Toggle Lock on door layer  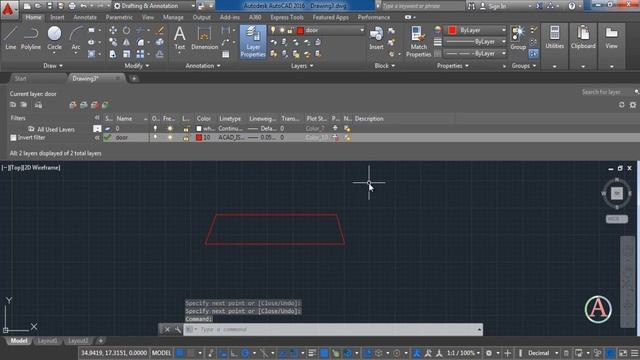click(x=186, y=138)
